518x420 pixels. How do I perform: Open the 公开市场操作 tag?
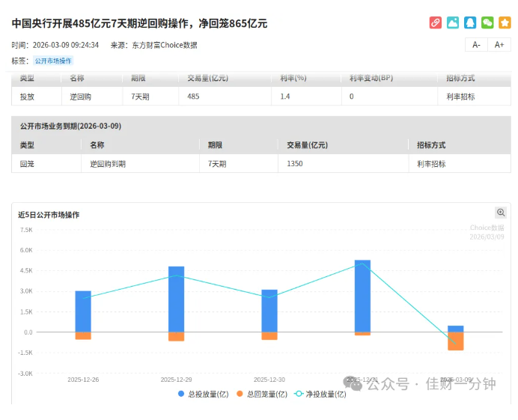[x=53, y=61]
